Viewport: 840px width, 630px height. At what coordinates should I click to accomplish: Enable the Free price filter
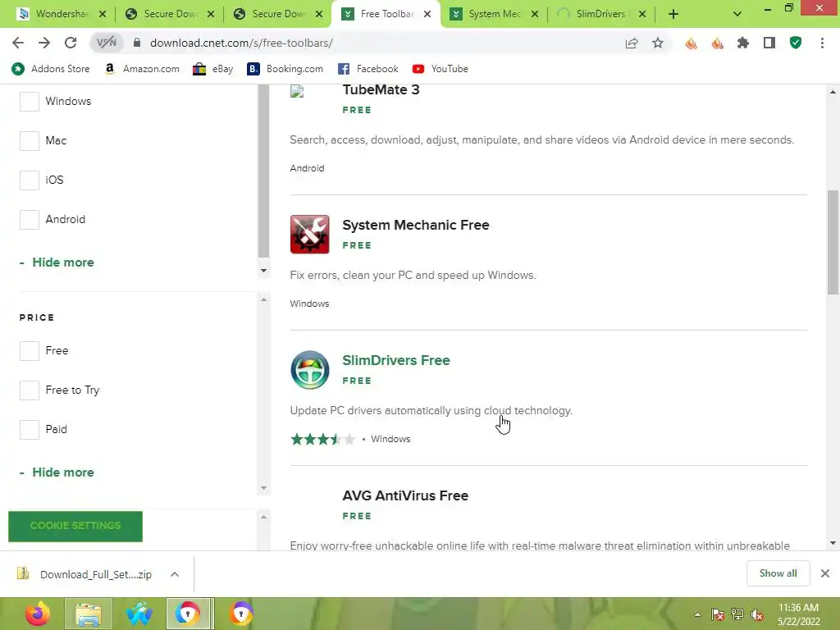point(30,351)
